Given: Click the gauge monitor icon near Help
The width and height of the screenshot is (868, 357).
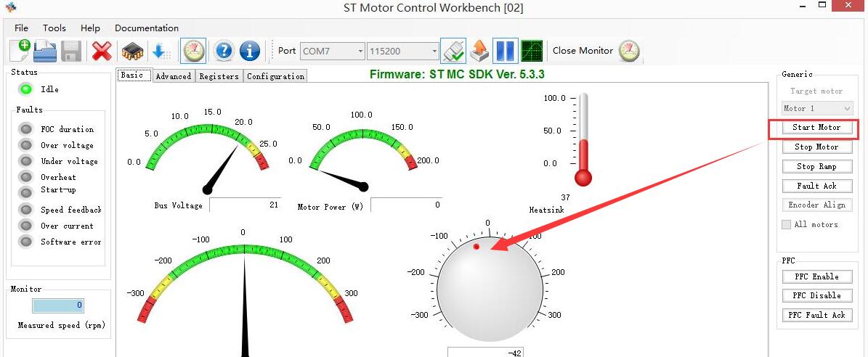Looking at the screenshot, I should [x=193, y=51].
